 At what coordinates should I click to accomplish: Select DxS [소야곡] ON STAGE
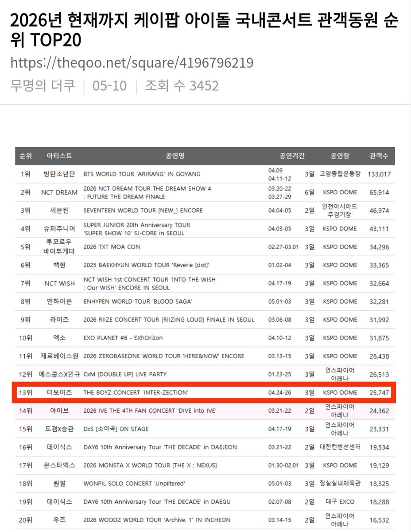click(x=116, y=429)
